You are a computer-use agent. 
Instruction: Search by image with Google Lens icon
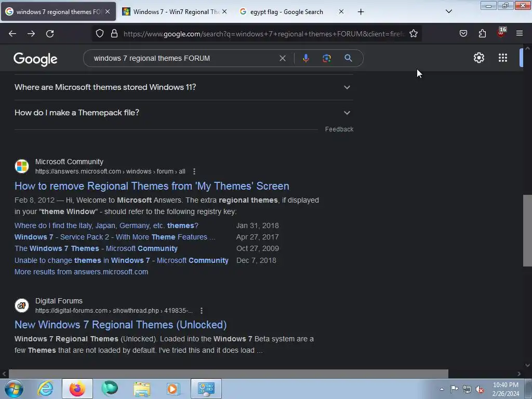(327, 58)
